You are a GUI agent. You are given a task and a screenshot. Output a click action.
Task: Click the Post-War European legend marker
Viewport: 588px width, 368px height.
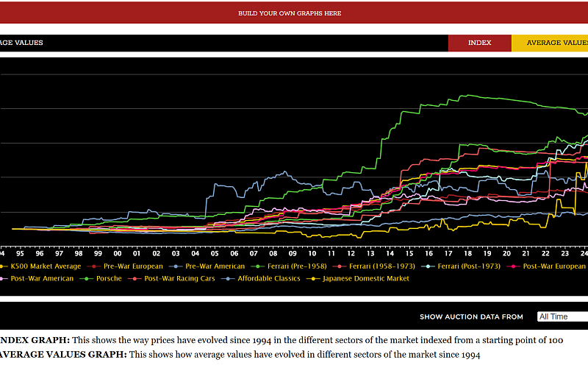pos(515,266)
